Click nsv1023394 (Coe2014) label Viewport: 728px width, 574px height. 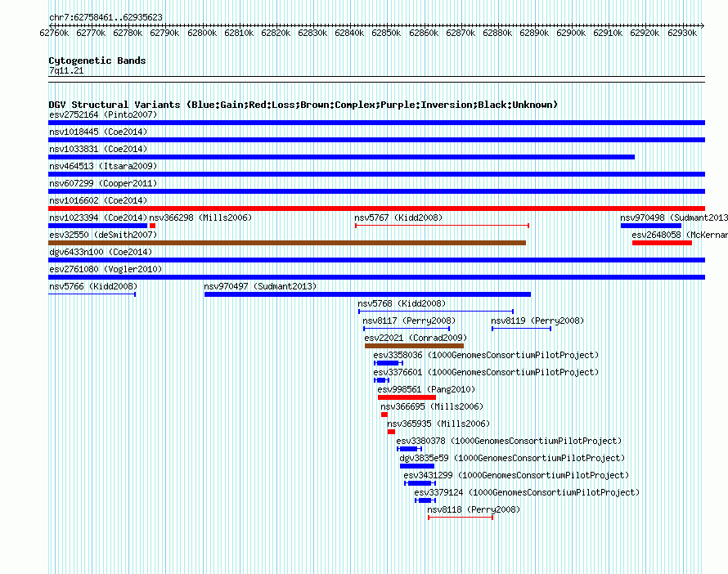[98, 217]
